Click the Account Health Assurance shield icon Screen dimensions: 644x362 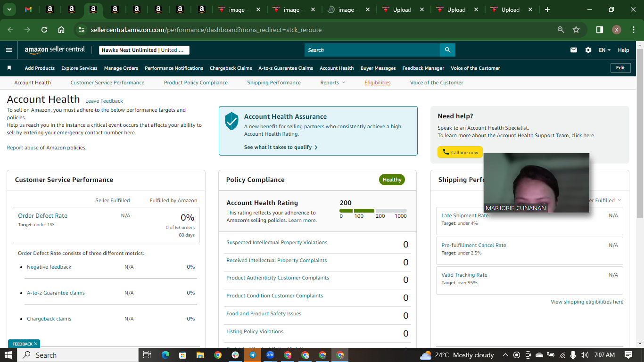[x=231, y=121]
